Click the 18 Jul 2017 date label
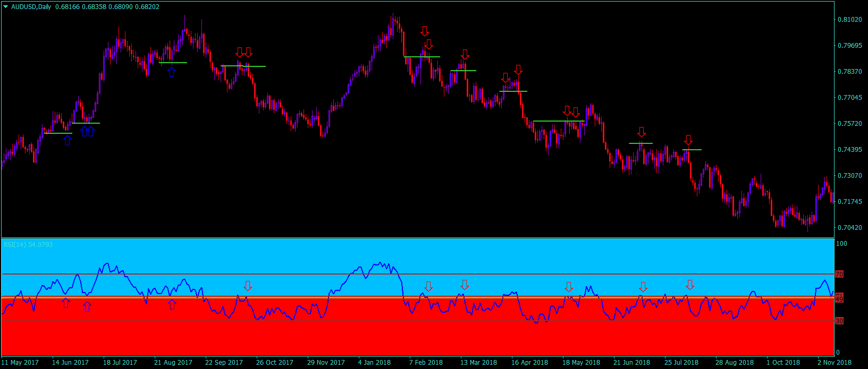868x369 pixels. (x=120, y=363)
